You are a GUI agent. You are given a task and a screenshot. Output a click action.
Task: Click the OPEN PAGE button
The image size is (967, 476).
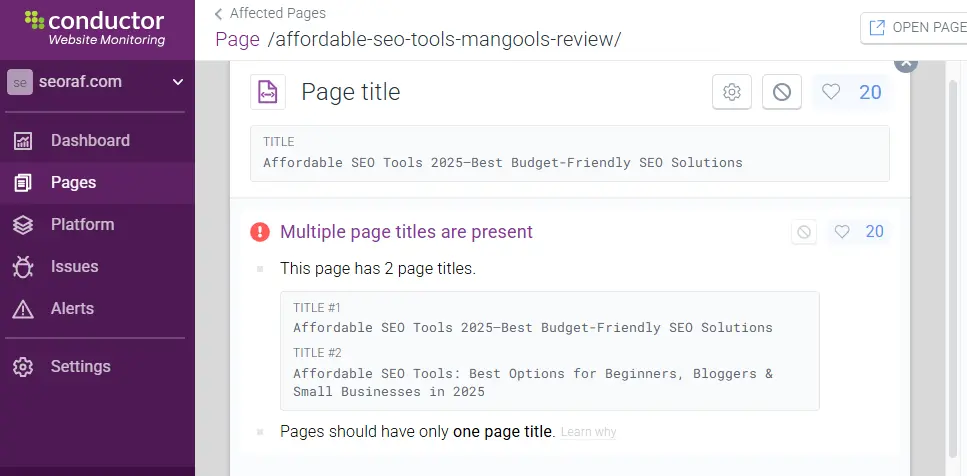pyautogui.click(x=916, y=27)
